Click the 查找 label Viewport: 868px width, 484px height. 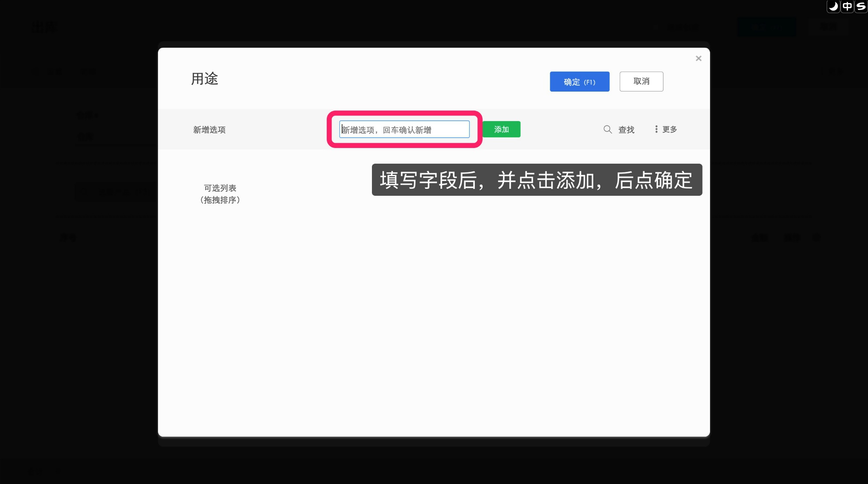click(626, 130)
